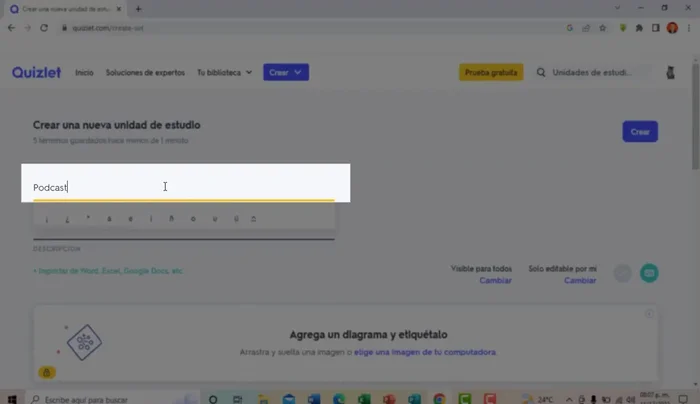This screenshot has width=700, height=404.
Task: Click the grey swap terms icon
Action: [623, 273]
